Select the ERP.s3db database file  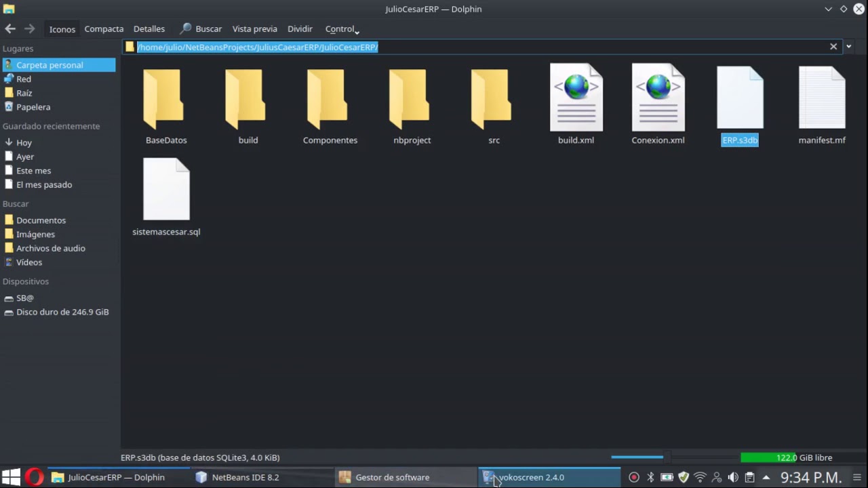pyautogui.click(x=740, y=106)
